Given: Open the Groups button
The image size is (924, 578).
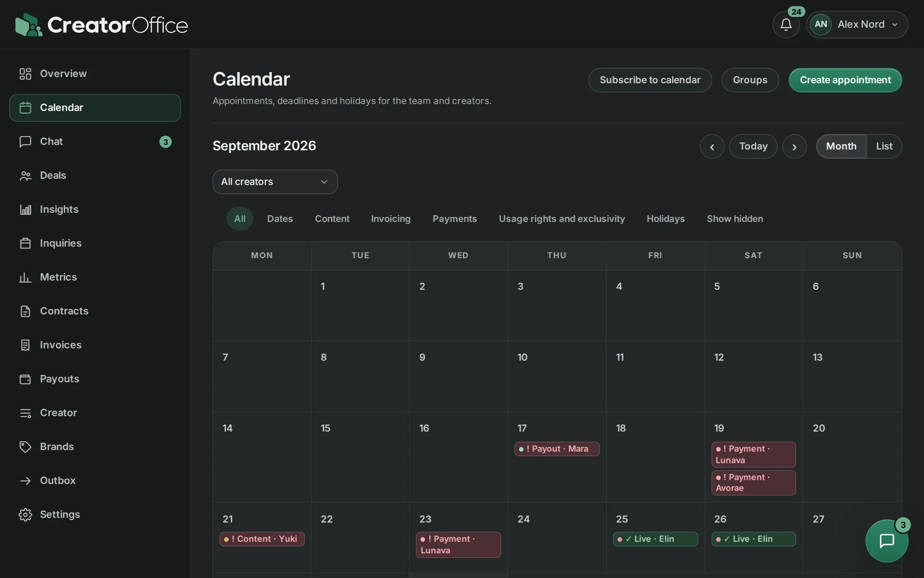Looking at the screenshot, I should [750, 80].
